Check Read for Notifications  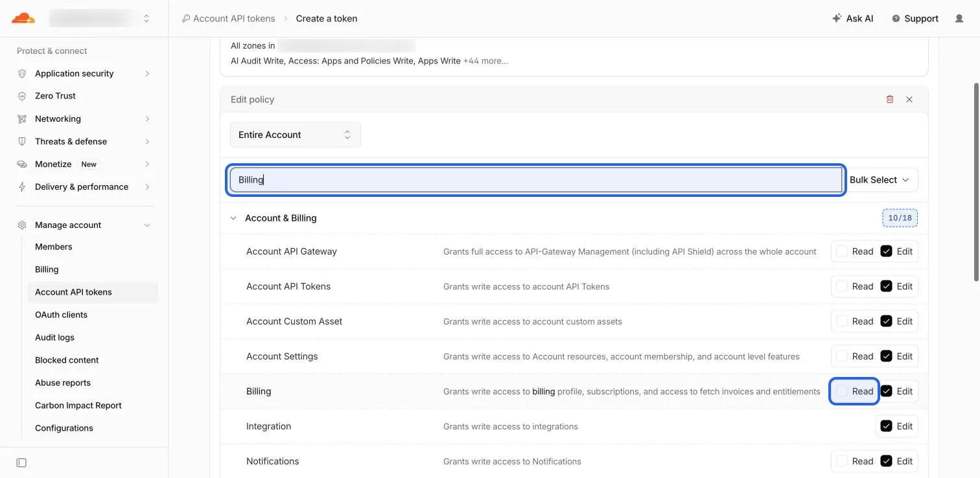coord(842,461)
